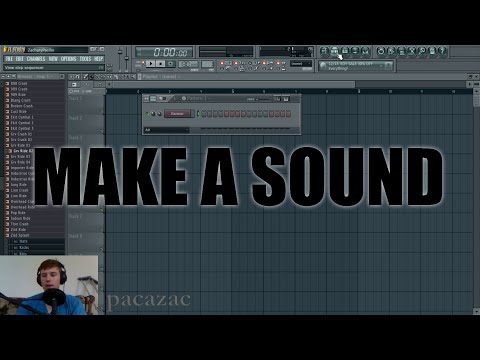Screen dimensions: 480x360
Task: Click the help question mark icon
Action: pos(442,51)
